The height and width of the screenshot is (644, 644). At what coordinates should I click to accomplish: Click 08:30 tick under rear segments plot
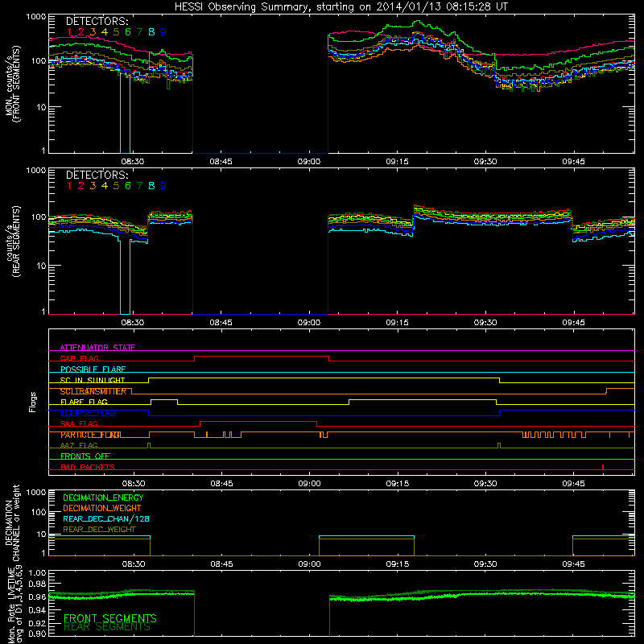133,323
